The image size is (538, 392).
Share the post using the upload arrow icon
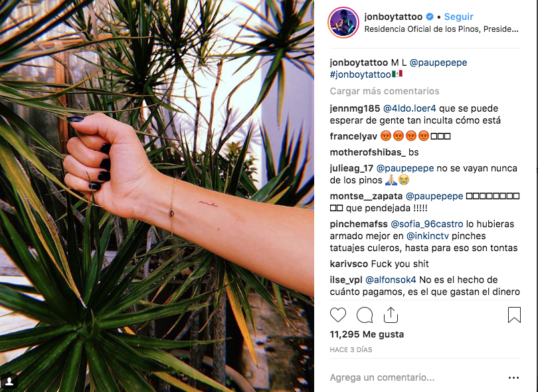click(391, 315)
